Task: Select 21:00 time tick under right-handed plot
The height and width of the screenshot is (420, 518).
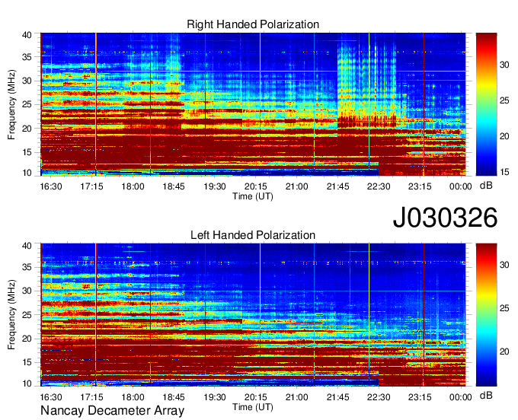Action: (x=296, y=186)
